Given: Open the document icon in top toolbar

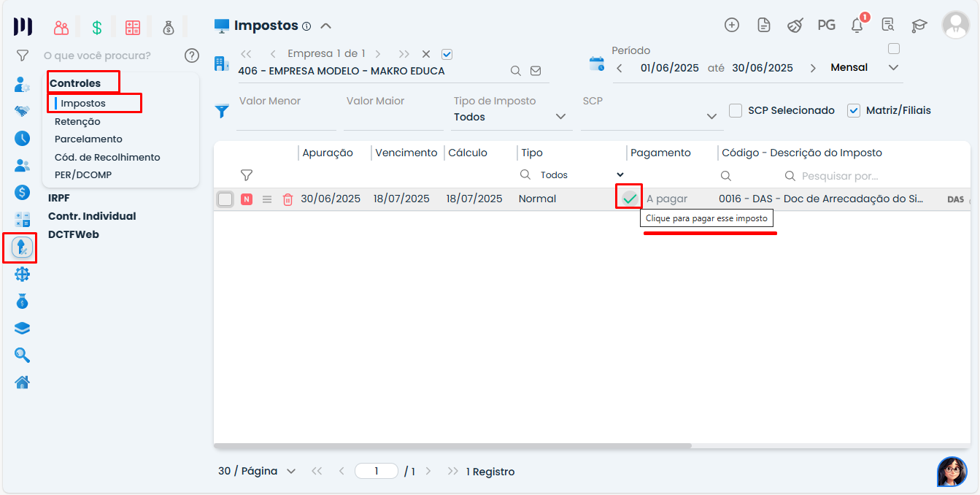Looking at the screenshot, I should 764,25.
